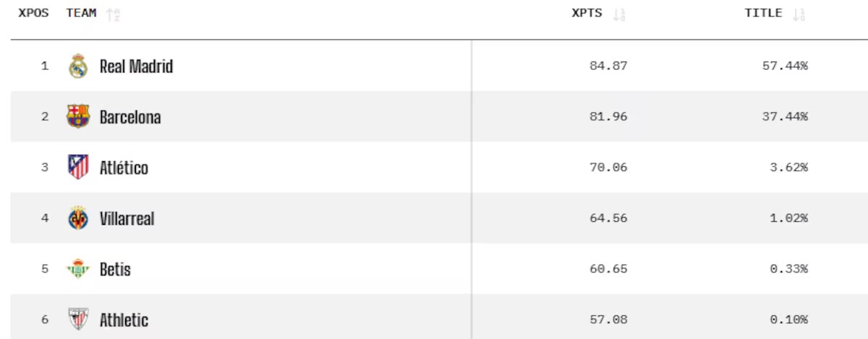Sort by XPTS using its sort icon

(618, 14)
